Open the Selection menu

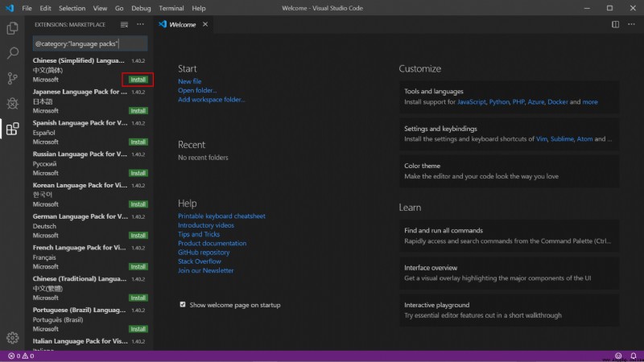pyautogui.click(x=72, y=8)
